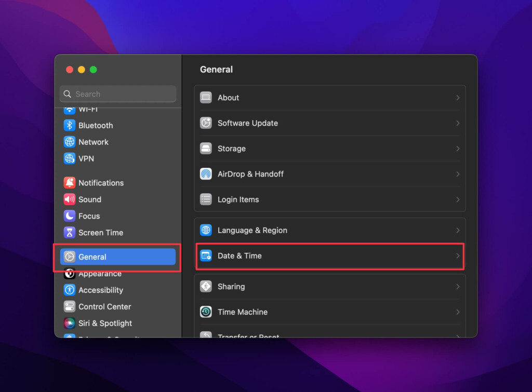
Task: Select Appearance in the sidebar
Action: (x=100, y=274)
